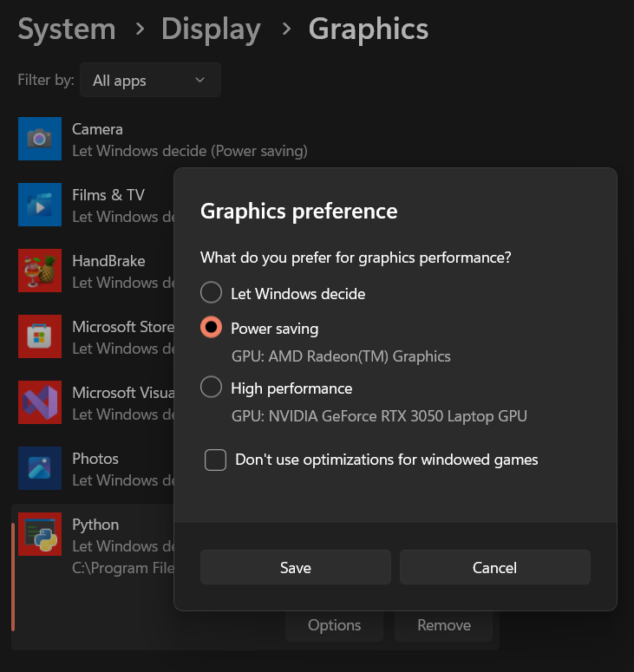Select the Photos app icon
The height and width of the screenshot is (672, 634).
pos(40,468)
